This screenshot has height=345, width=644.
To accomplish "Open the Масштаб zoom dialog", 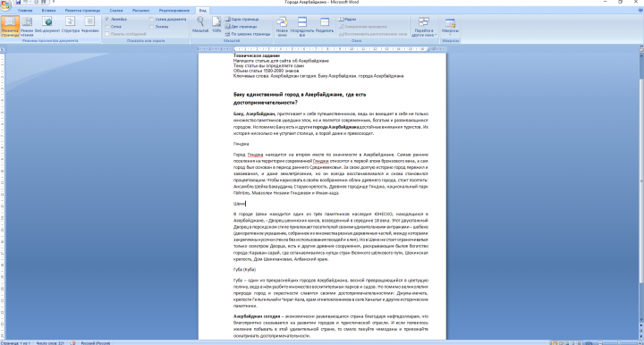I will [200, 25].
